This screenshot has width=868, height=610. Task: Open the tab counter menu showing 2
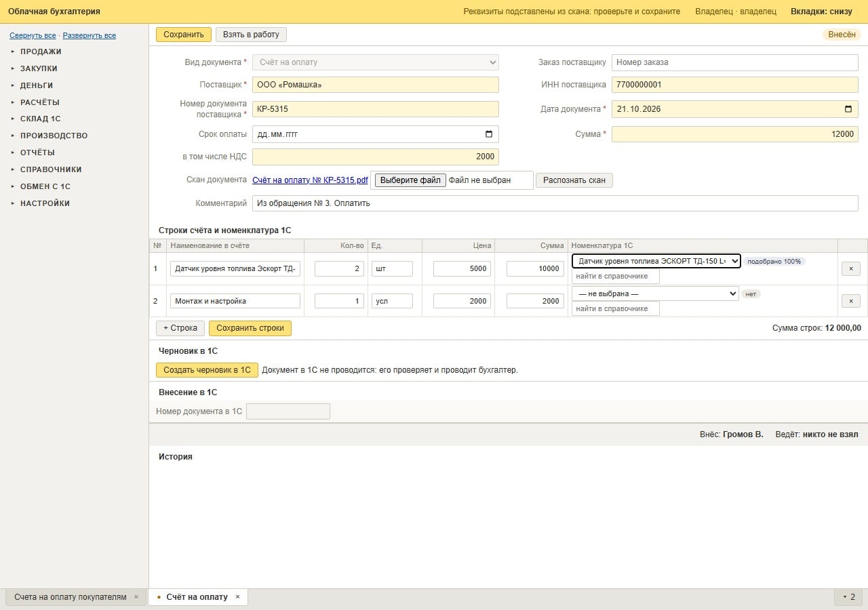849,597
